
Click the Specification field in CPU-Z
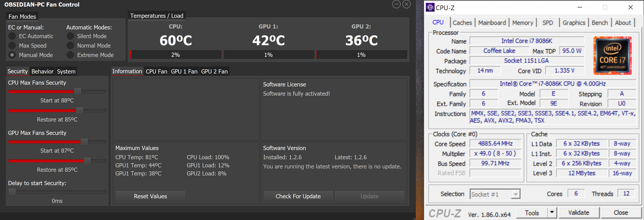[x=553, y=84]
